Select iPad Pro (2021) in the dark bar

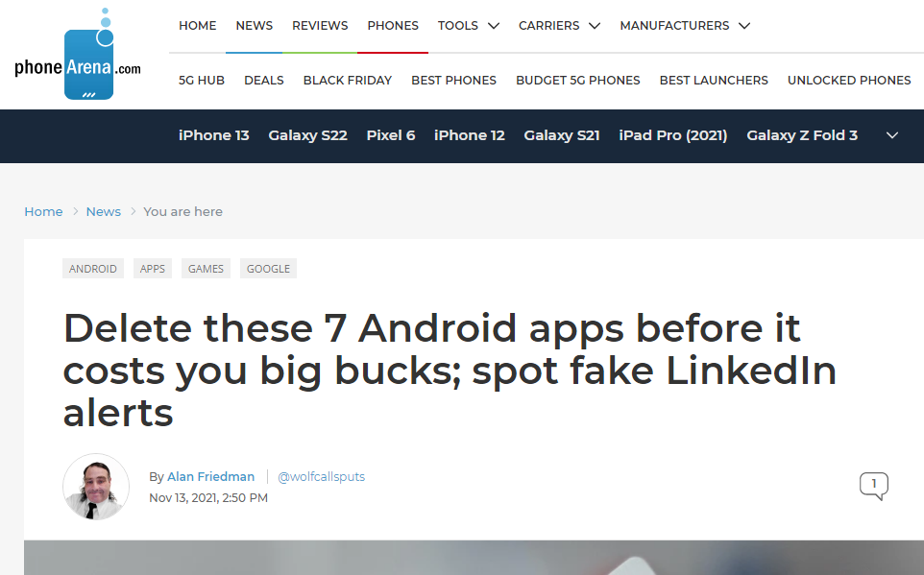[x=673, y=135]
